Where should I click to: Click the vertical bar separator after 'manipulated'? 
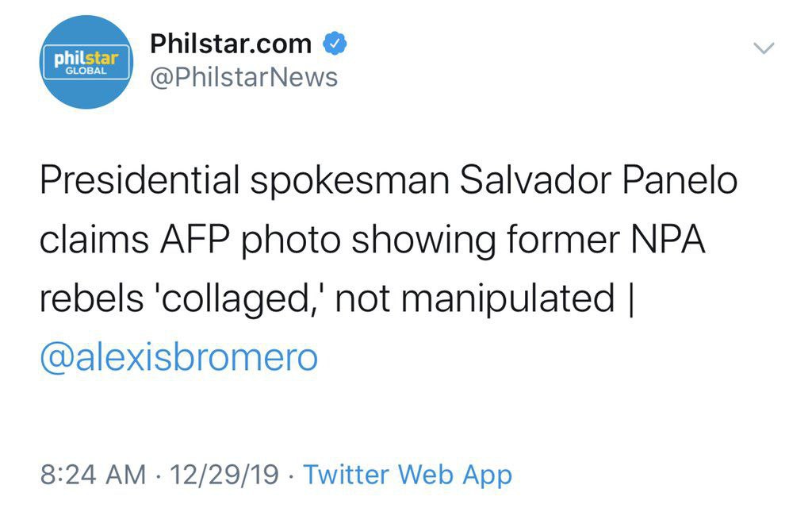pos(629,298)
